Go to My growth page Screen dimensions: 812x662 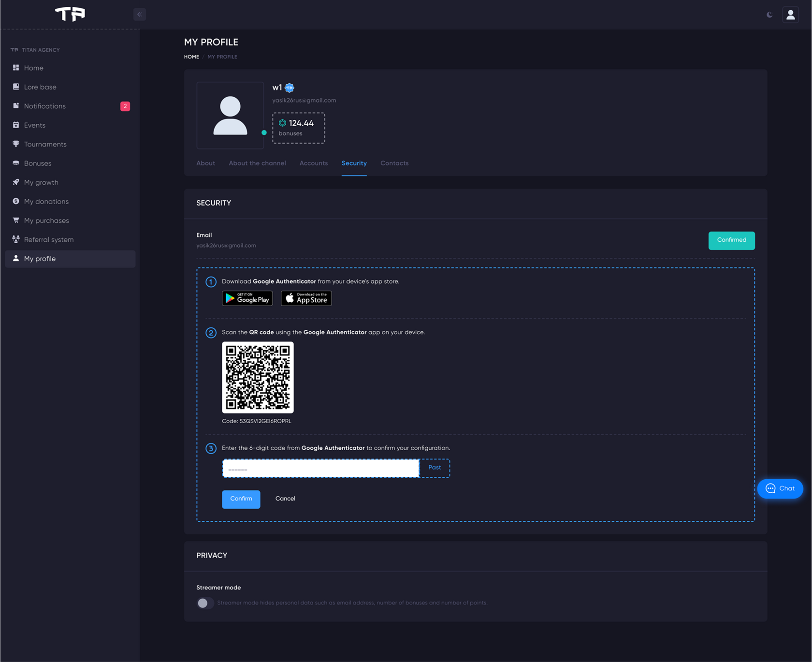[x=70, y=182]
